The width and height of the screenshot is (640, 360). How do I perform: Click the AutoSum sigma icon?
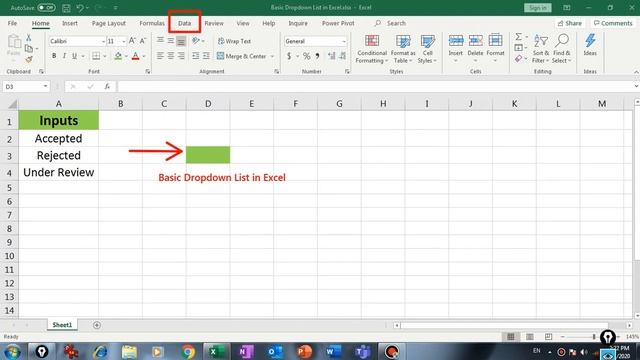(x=518, y=37)
